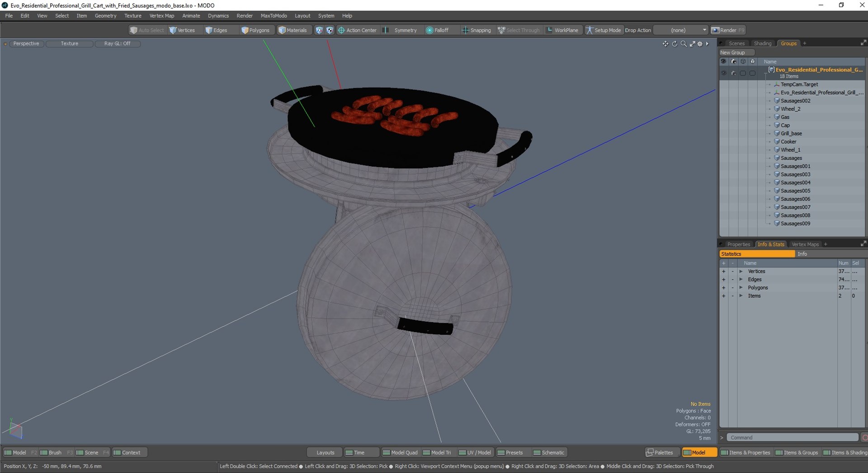This screenshot has height=473, width=868.
Task: Open the MaxToModo menu
Action: (274, 16)
